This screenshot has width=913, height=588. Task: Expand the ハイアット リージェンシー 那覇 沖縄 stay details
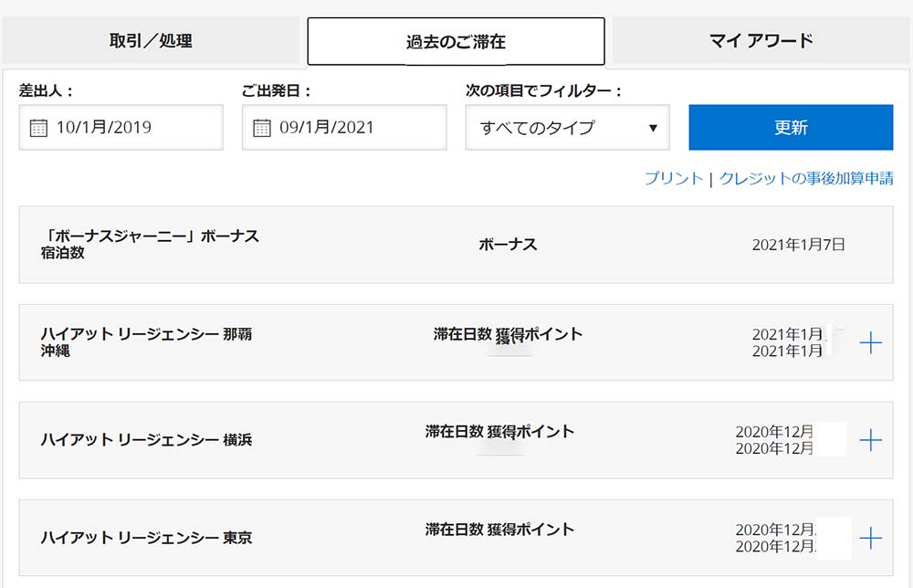[871, 343]
